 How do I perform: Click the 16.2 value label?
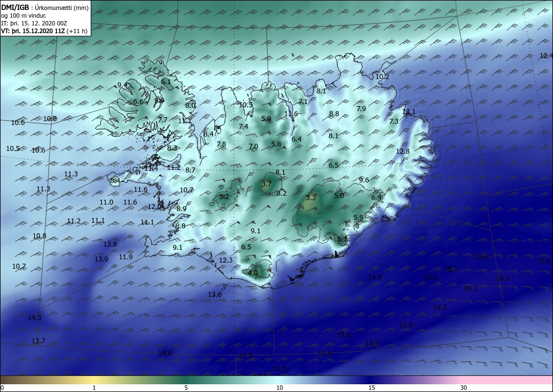[x=440, y=307]
